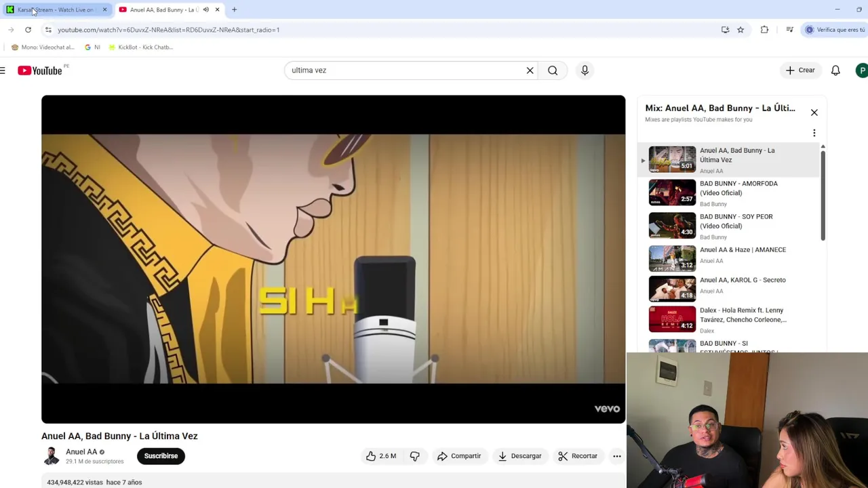Go forward with browser arrow
This screenshot has height=488, width=868.
click(11, 30)
